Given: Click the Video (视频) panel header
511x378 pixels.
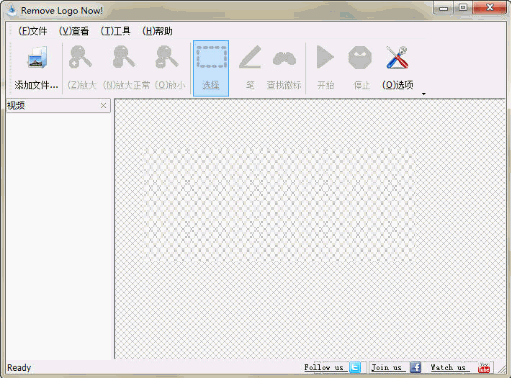Looking at the screenshot, I should (x=58, y=106).
